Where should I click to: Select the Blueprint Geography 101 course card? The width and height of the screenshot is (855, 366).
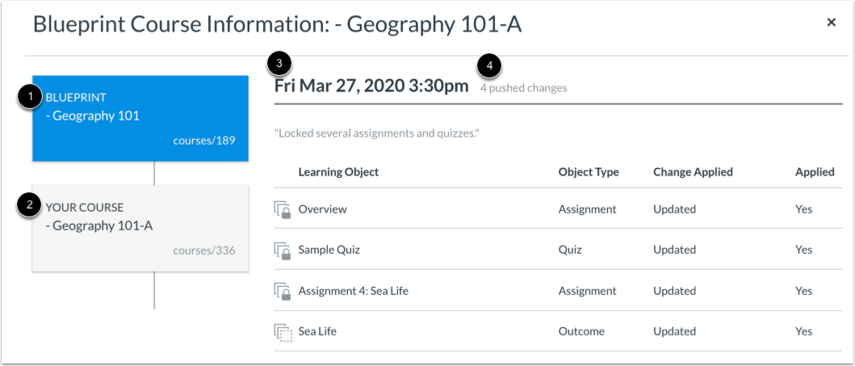click(x=141, y=118)
